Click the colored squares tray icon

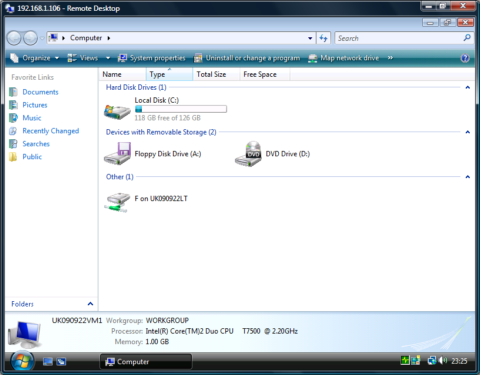(416, 360)
